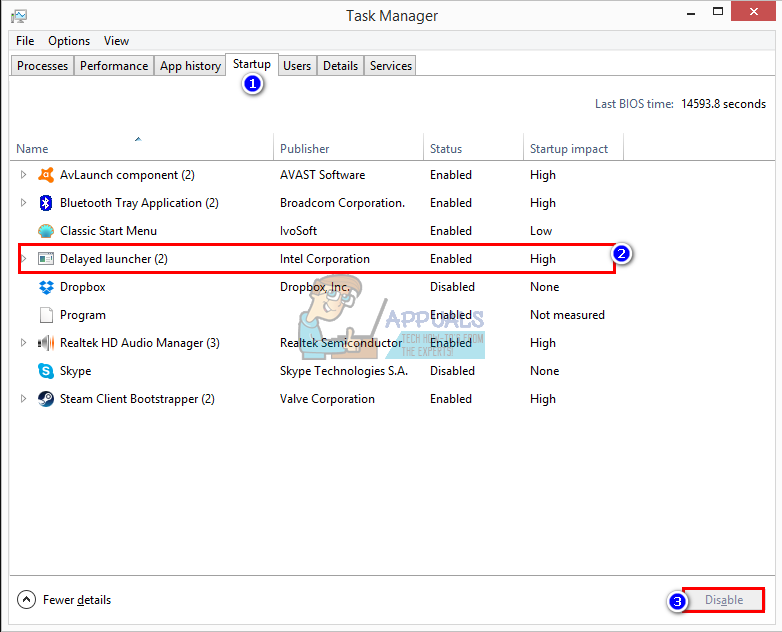Click the Not measured startup impact value
This screenshot has height=632, width=782.
568,315
